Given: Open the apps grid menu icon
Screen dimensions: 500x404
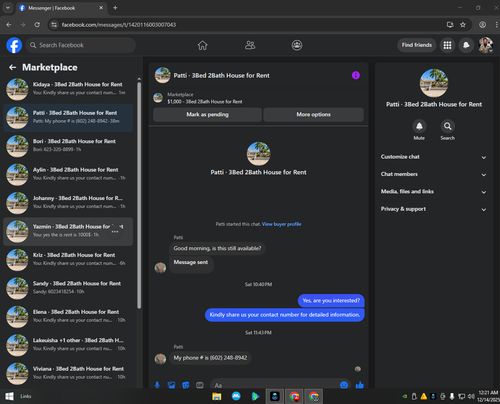Looking at the screenshot, I should coord(447,45).
